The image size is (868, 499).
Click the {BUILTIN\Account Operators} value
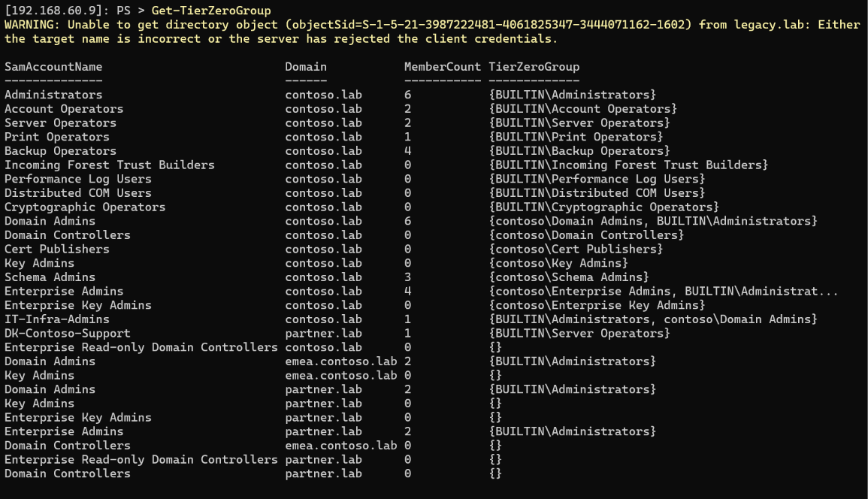582,109
